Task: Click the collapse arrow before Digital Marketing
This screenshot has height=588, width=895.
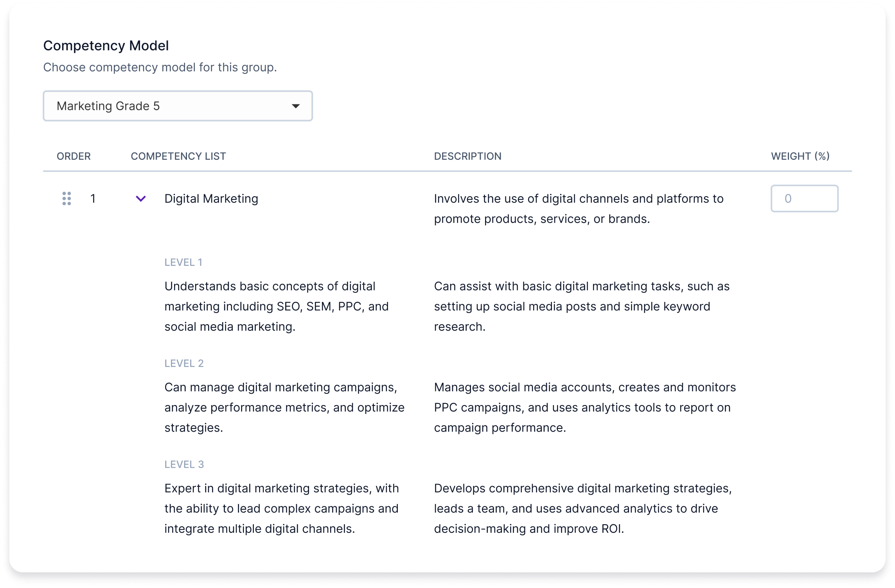Action: coord(140,199)
